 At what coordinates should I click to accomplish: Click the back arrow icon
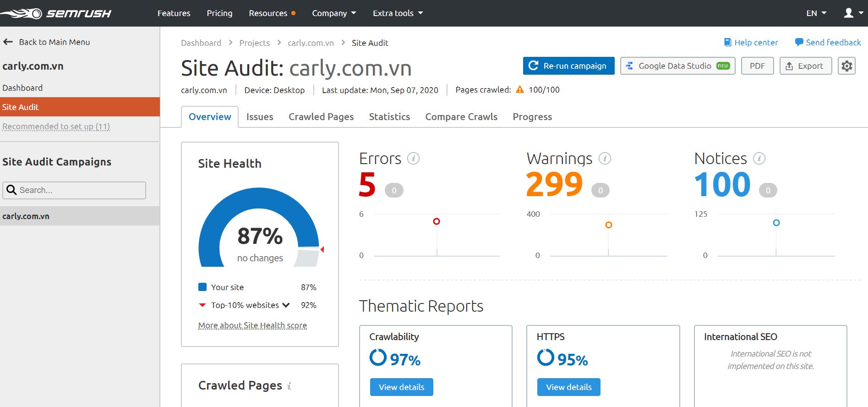[x=8, y=42]
